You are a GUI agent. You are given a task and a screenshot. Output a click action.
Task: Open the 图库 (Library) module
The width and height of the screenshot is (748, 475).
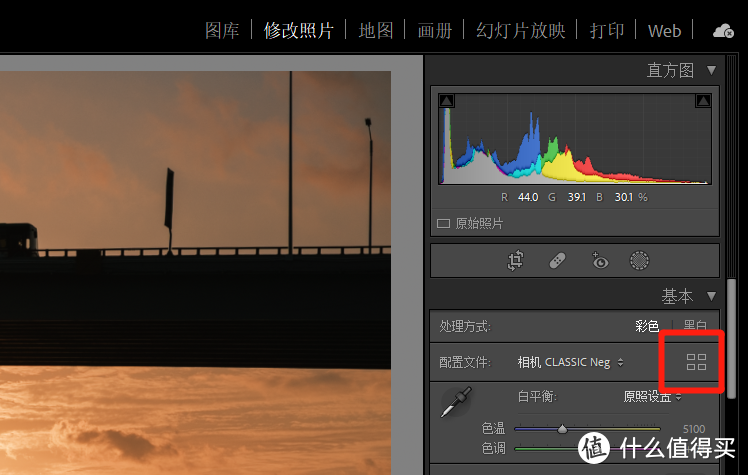coord(222,31)
